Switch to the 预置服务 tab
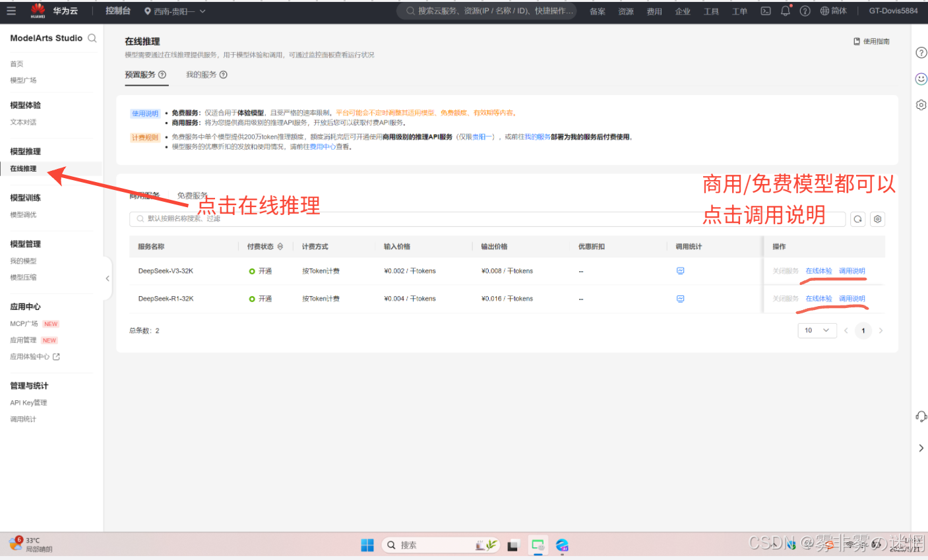Screen dimensions: 928x560 point(140,75)
